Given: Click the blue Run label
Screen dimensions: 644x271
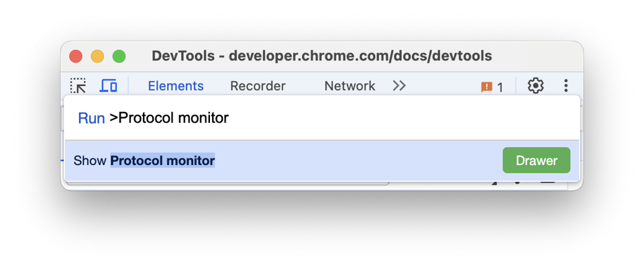Looking at the screenshot, I should pos(91,119).
